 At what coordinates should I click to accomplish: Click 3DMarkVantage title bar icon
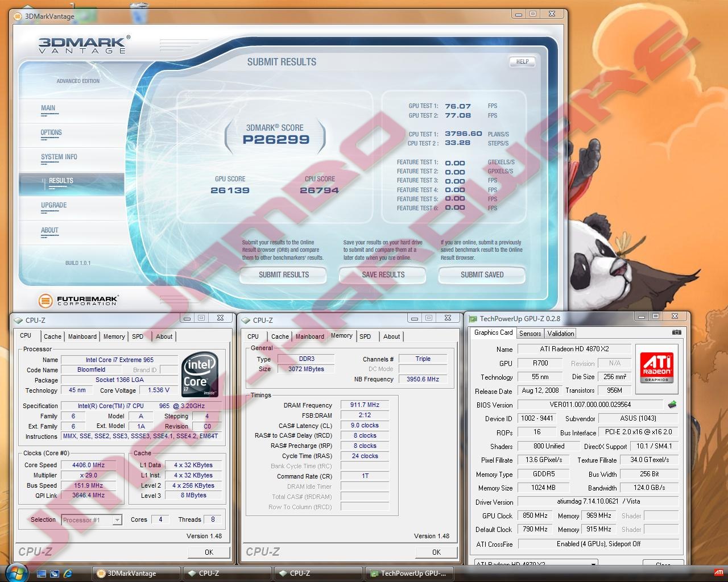[18, 16]
